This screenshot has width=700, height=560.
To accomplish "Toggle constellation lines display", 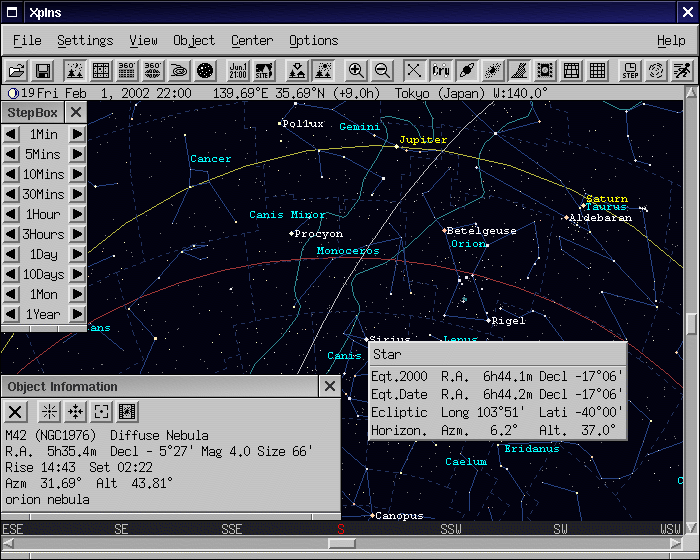I will [x=414, y=71].
